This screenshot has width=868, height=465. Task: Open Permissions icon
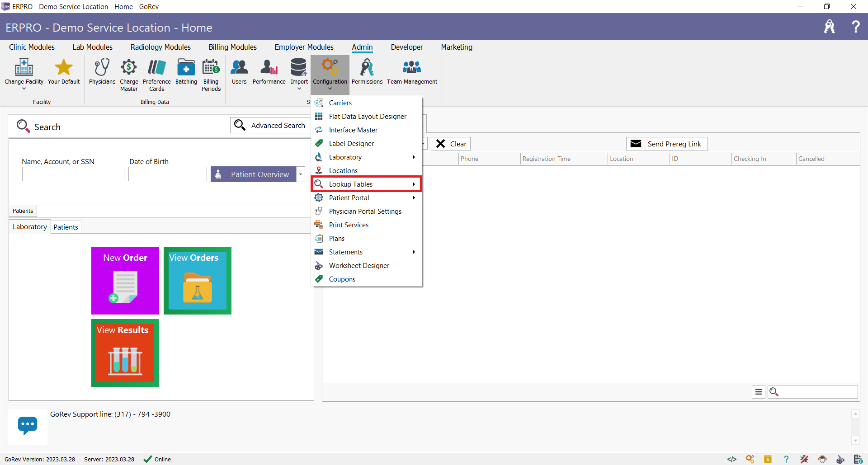point(367,68)
